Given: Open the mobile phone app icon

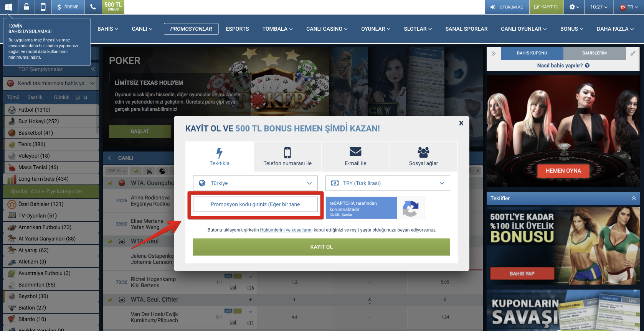Looking at the screenshot, I should tap(43, 7).
